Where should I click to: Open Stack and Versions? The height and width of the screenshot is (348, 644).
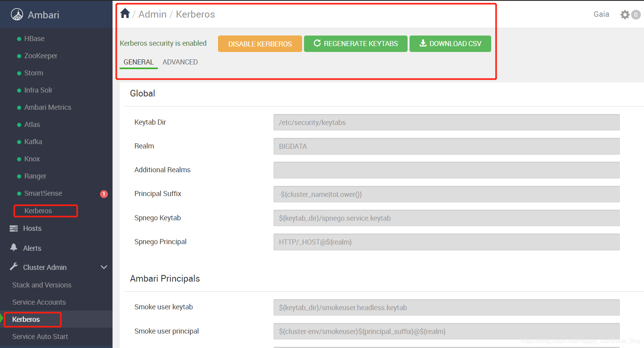(42, 285)
